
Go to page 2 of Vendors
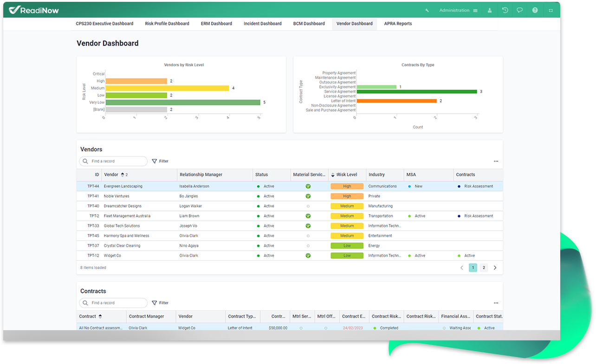coord(484,268)
